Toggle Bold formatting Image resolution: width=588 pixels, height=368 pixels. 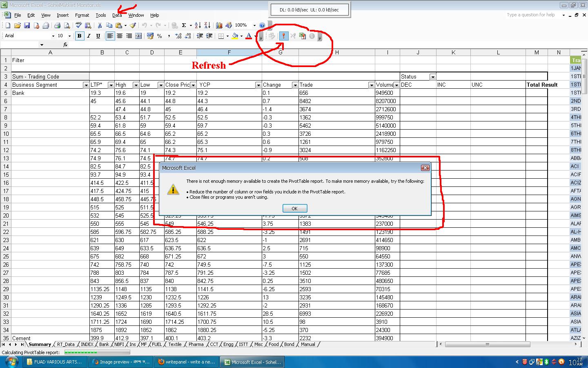(x=79, y=36)
